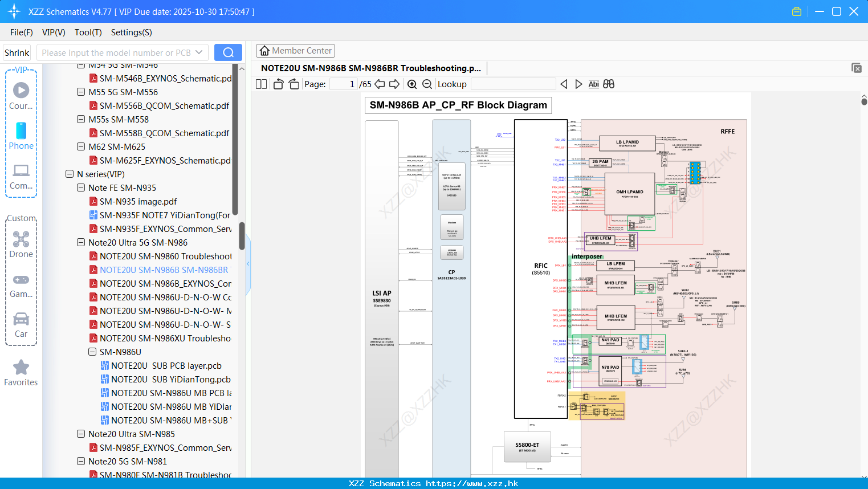Toggle two-page layout view icon
Image resolution: width=868 pixels, height=489 pixels.
[261, 84]
